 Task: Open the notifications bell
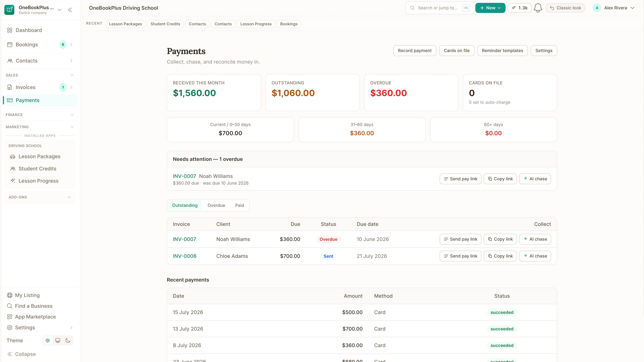point(538,8)
